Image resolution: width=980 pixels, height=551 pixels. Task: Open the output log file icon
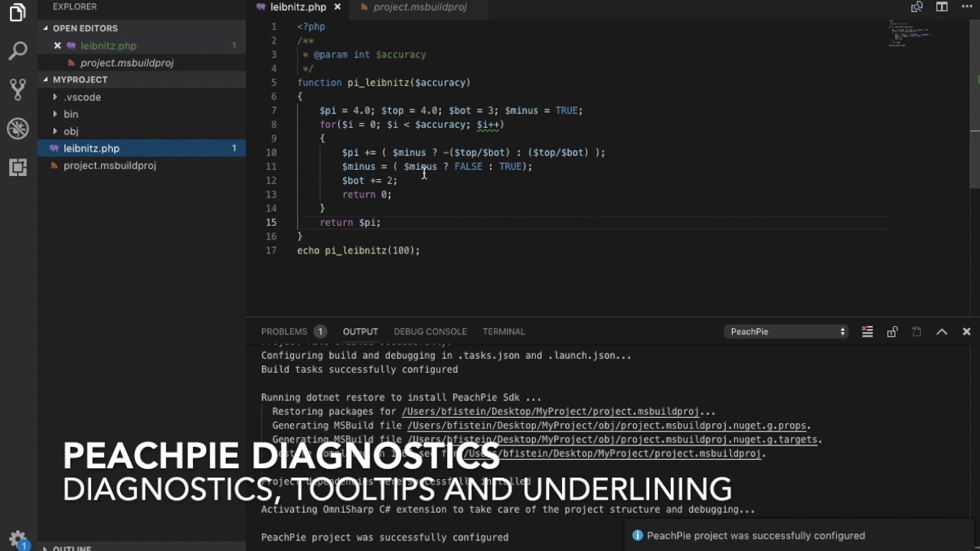click(x=916, y=331)
